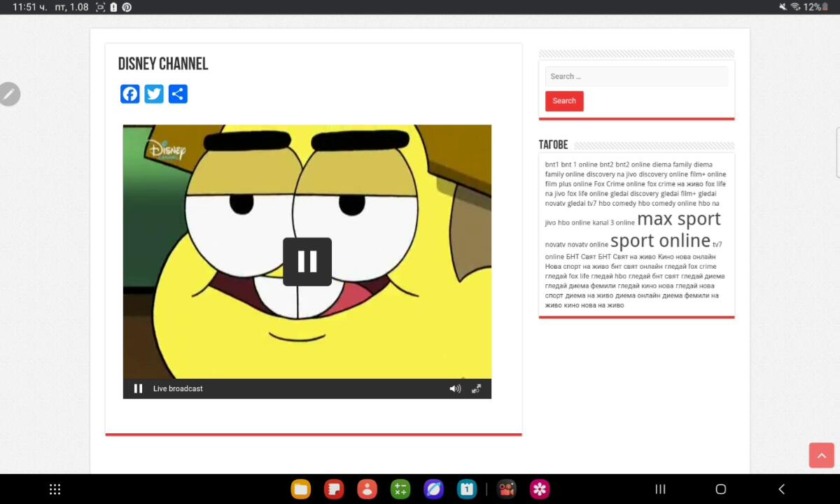Share the page on Facebook
This screenshot has height=504, width=840.
[x=130, y=94]
